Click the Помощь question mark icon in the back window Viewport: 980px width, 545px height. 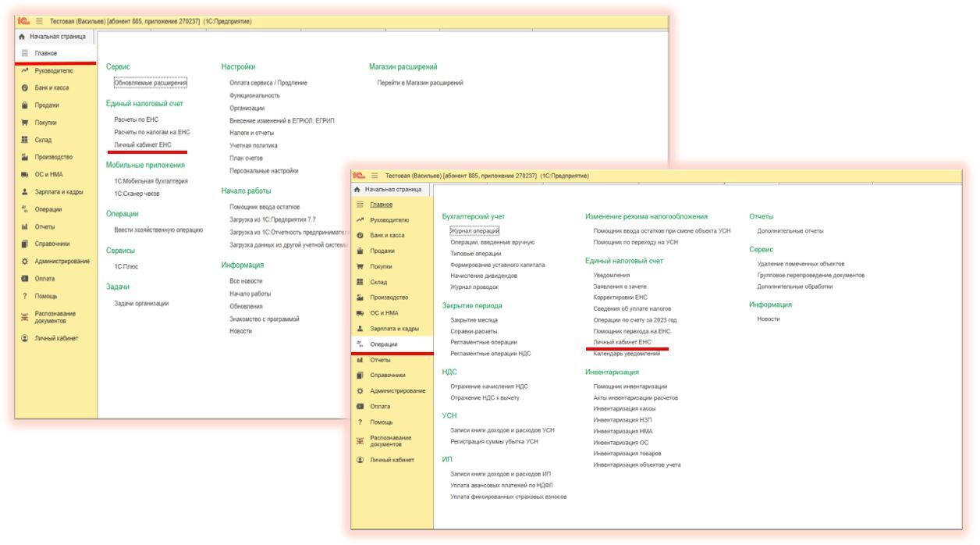click(25, 296)
